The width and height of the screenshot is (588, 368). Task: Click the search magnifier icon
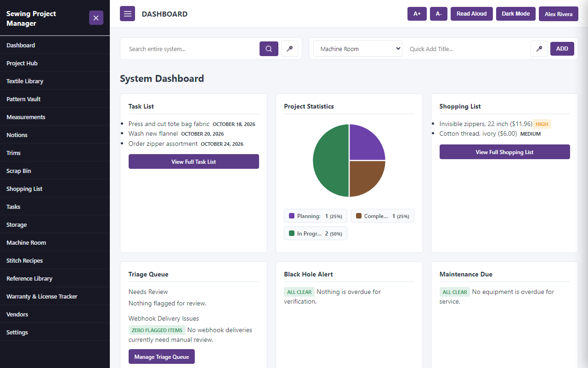point(269,49)
